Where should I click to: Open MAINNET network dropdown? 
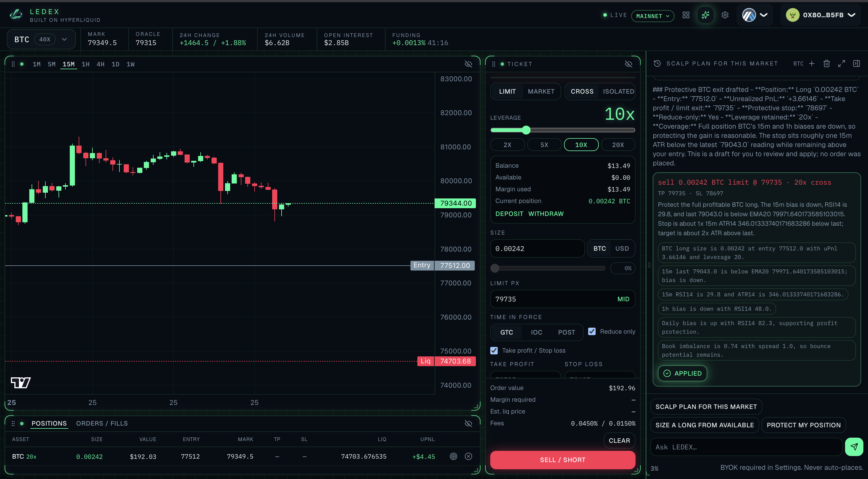[652, 16]
